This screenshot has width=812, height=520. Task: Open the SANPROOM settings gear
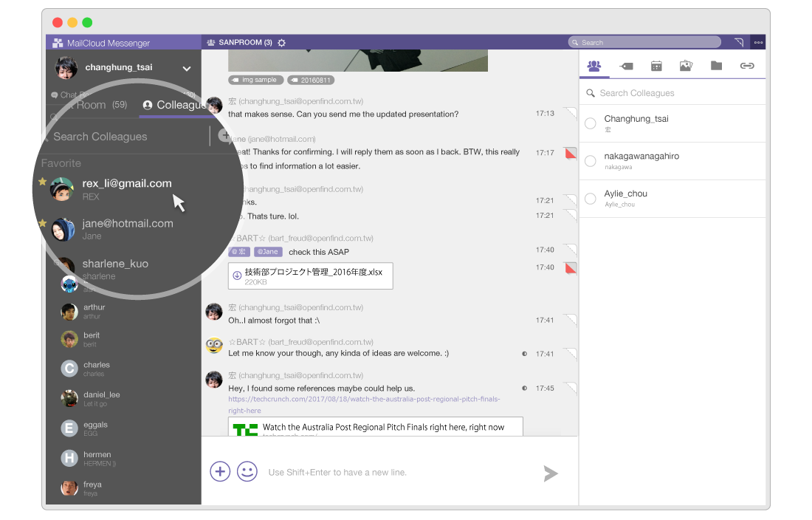(281, 43)
